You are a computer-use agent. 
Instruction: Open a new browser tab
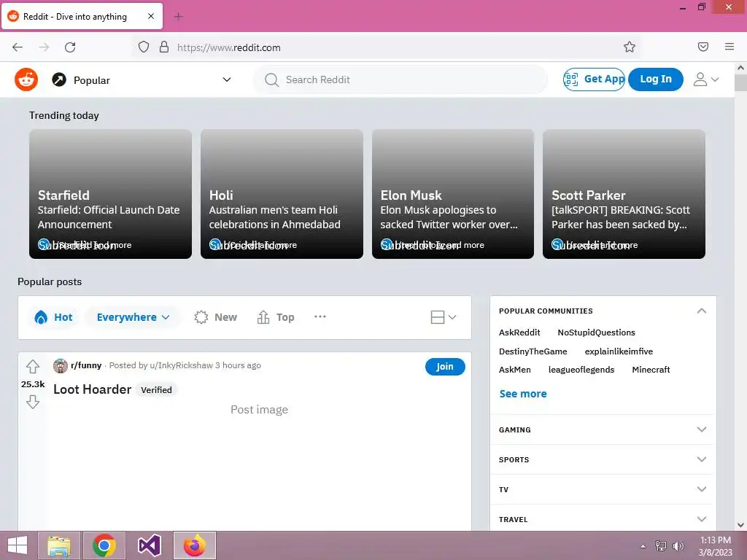pos(178,17)
